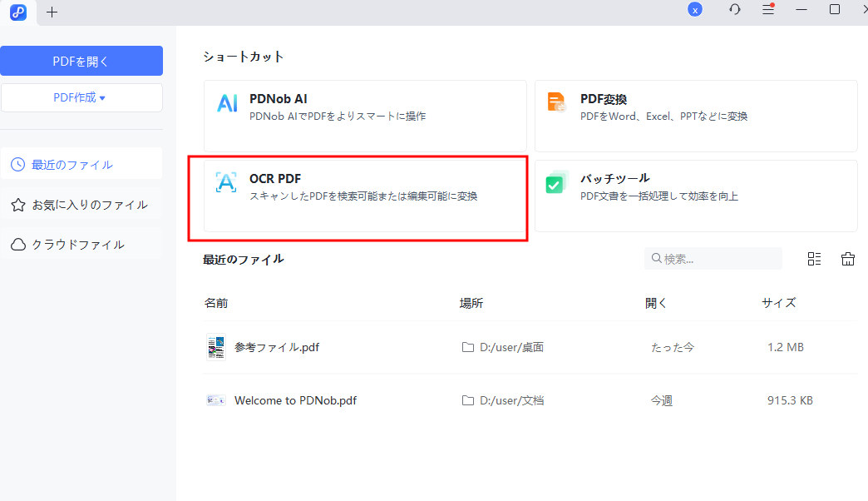868x501 pixels.
Task: Click the PDNob AI shortcut icon
Action: pos(227,103)
